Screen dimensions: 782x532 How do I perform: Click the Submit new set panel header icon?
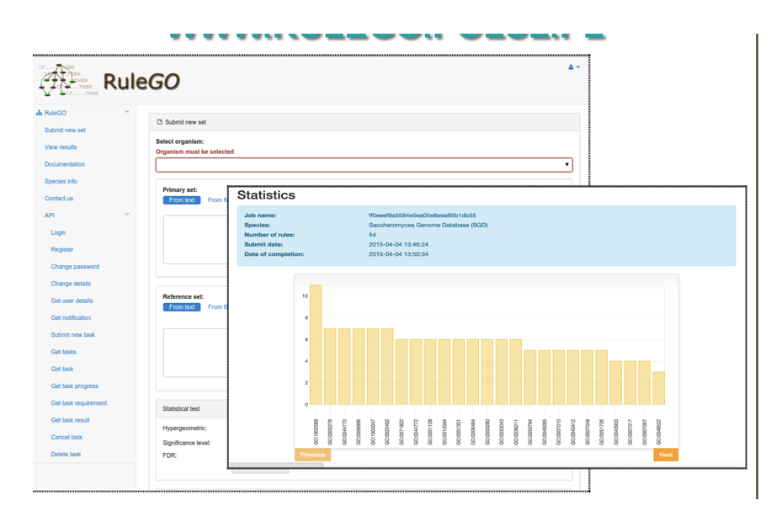coord(160,122)
